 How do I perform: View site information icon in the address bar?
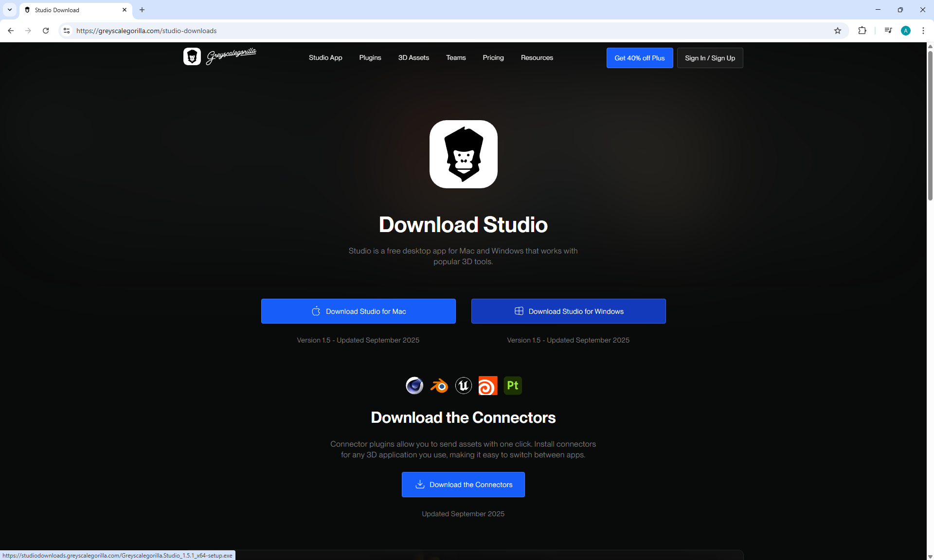[67, 31]
